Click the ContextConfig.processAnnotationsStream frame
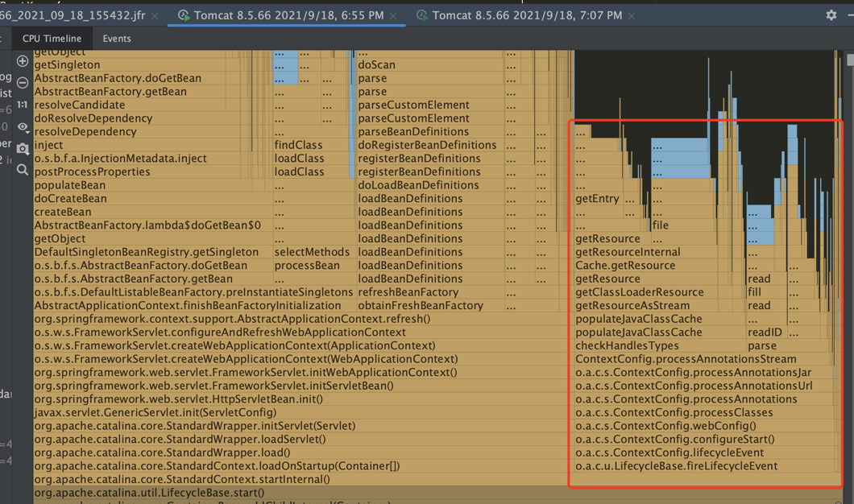Screen dimensions: 854x504 (x=685, y=359)
